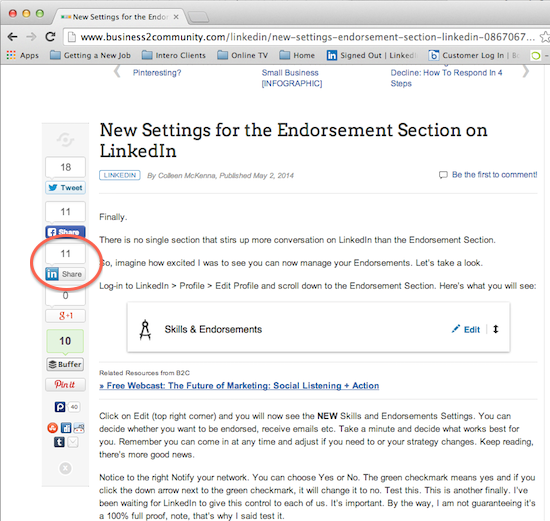This screenshot has height=521, width=550.
Task: Click the Google +1 count 0
Action: tap(65, 295)
